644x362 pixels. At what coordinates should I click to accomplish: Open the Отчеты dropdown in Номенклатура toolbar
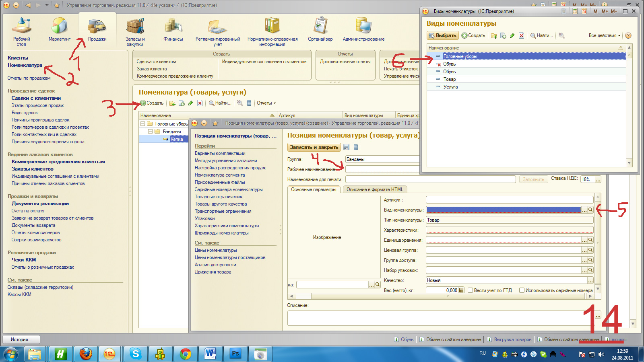coord(266,103)
